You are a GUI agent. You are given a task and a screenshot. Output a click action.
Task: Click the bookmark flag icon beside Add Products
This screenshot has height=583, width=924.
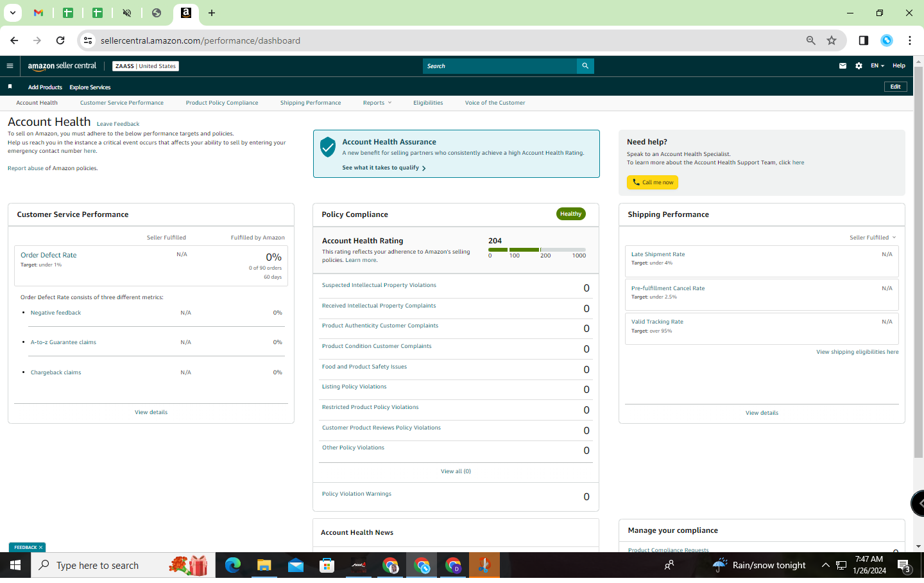click(x=10, y=87)
